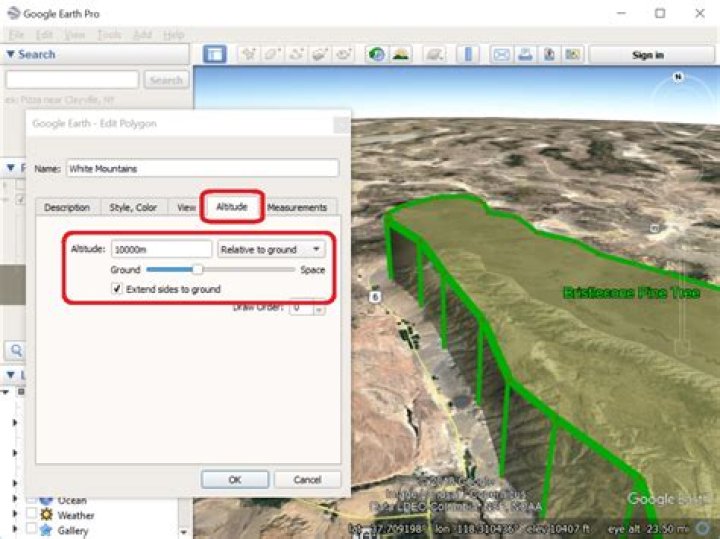
Task: Open the Measurements tab
Action: pos(297,207)
